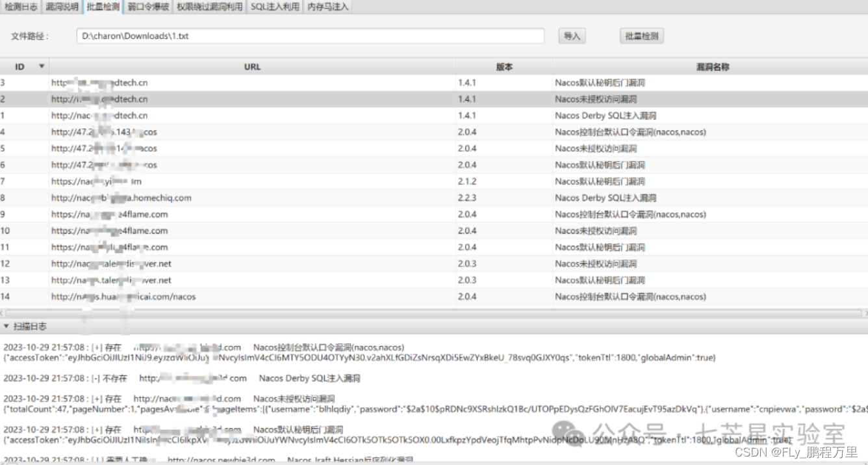This screenshot has width=868, height=465.
Task: Select the 批量检测 tab
Action: pos(103,7)
